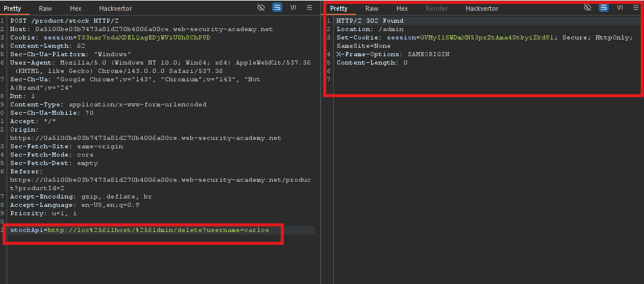
Task: Click the HTTP/2 302 Found status line
Action: click(370, 20)
